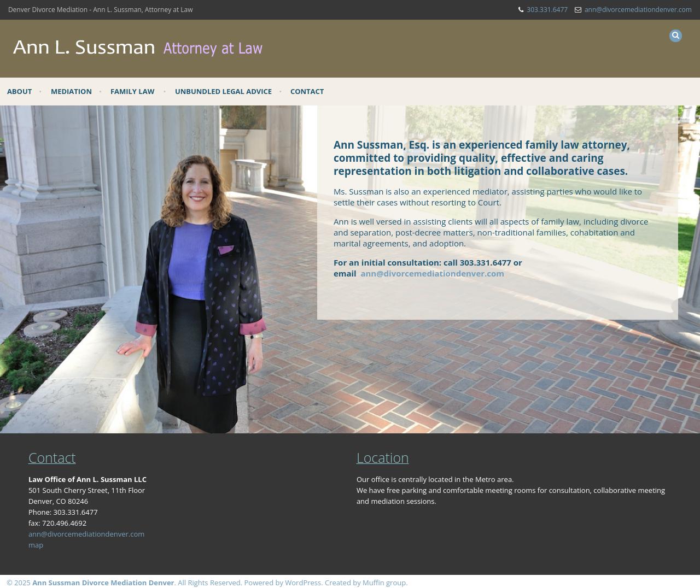Open the ABOUT menu item
This screenshot has width=700, height=588.
19,91
